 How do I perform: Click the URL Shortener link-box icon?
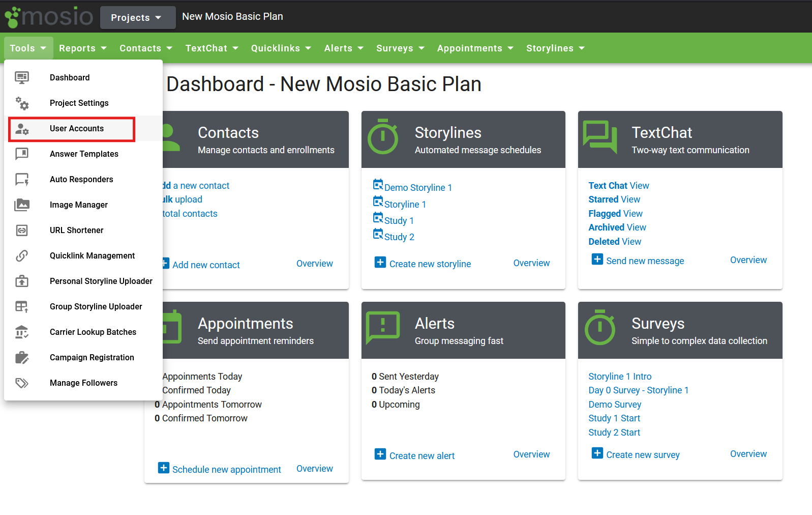[x=22, y=231]
